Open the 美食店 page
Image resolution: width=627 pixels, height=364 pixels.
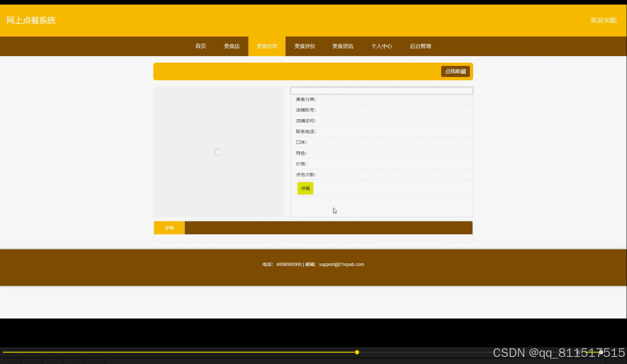pyautogui.click(x=232, y=46)
